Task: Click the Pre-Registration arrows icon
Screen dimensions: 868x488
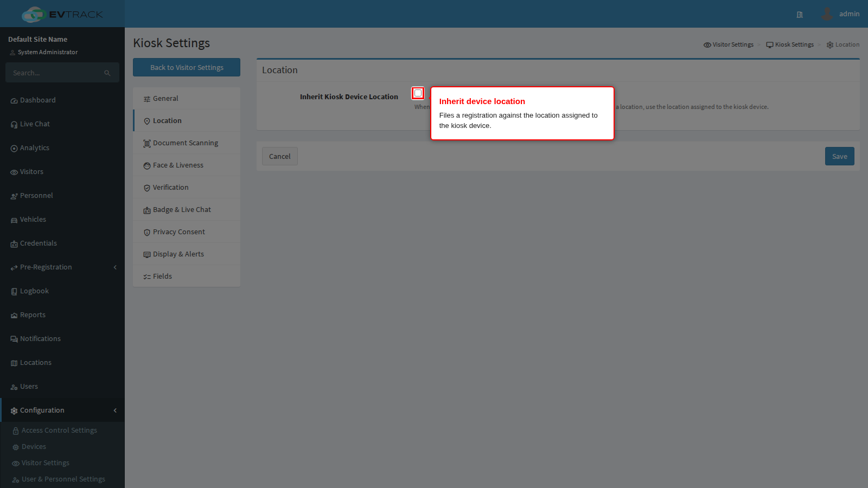Action: [14, 268]
